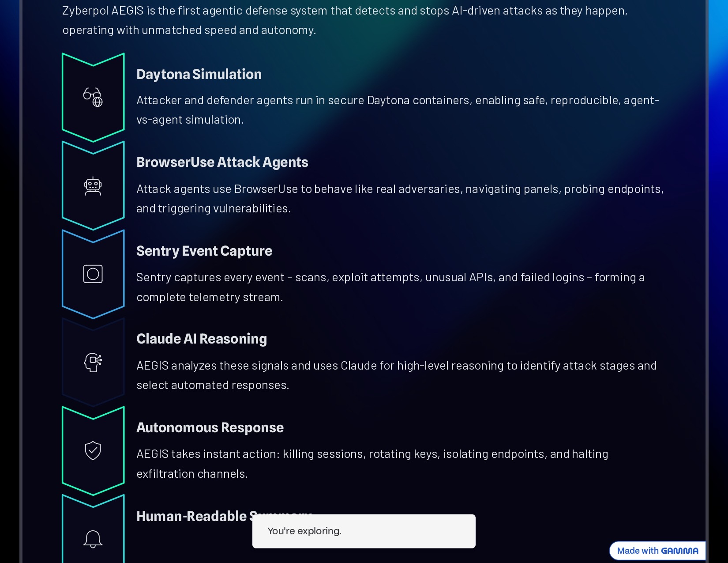Click the text about complete telemetry stream

tap(390, 287)
